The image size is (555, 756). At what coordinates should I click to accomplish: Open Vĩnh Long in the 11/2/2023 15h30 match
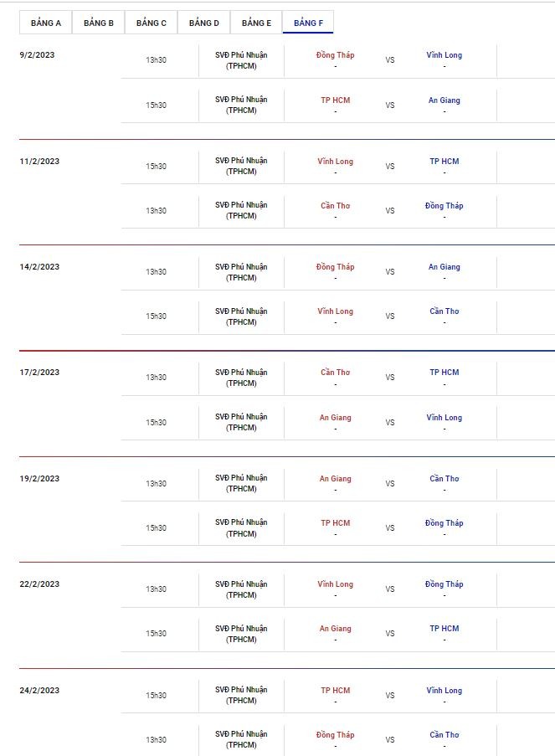(336, 162)
